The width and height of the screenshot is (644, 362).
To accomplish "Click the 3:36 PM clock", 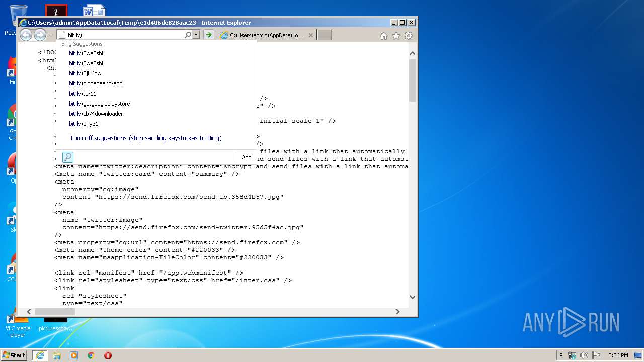I will tap(618, 355).
